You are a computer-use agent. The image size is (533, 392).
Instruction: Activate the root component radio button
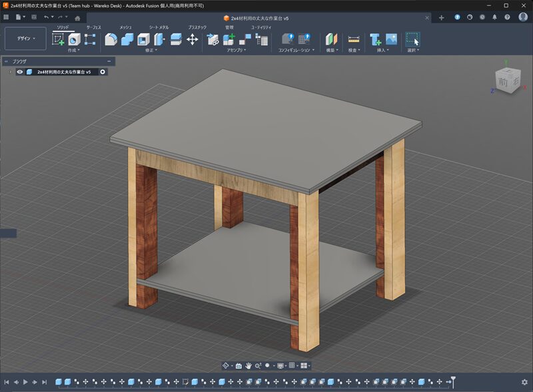click(x=103, y=72)
